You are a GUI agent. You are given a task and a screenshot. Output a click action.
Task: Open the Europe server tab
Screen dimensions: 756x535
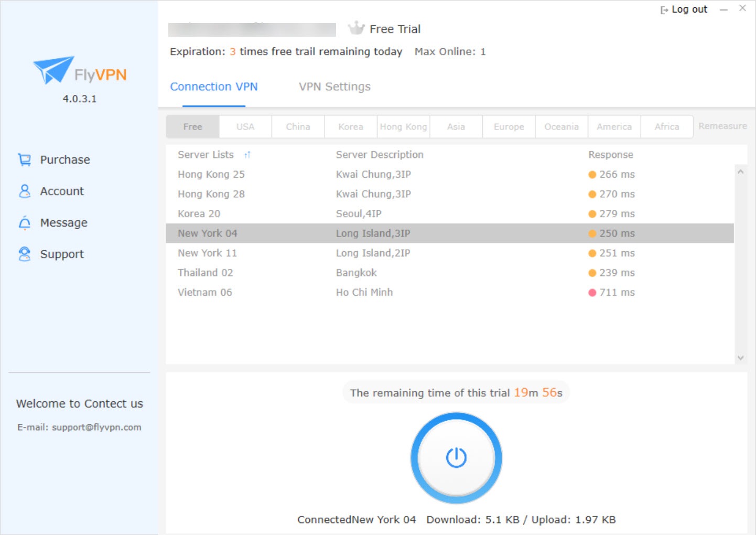point(509,127)
